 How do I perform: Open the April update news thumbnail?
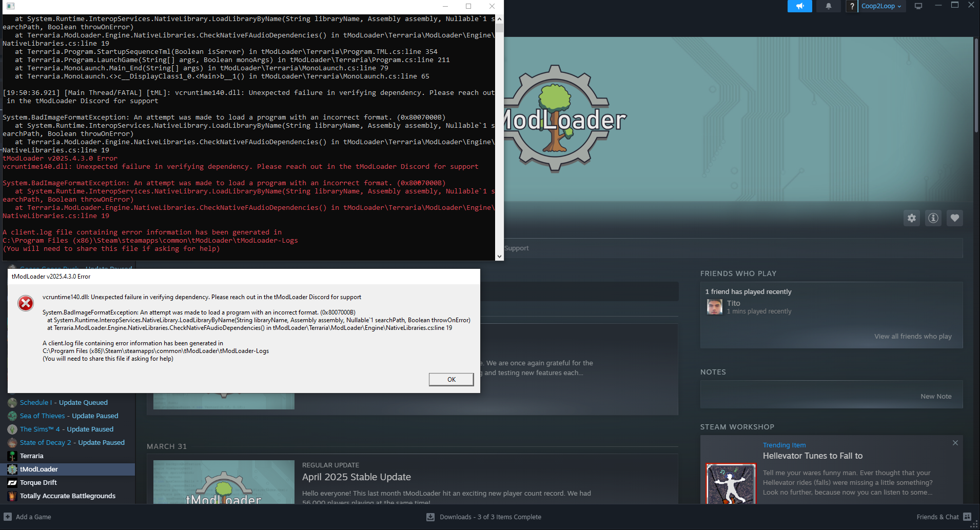coord(224,482)
